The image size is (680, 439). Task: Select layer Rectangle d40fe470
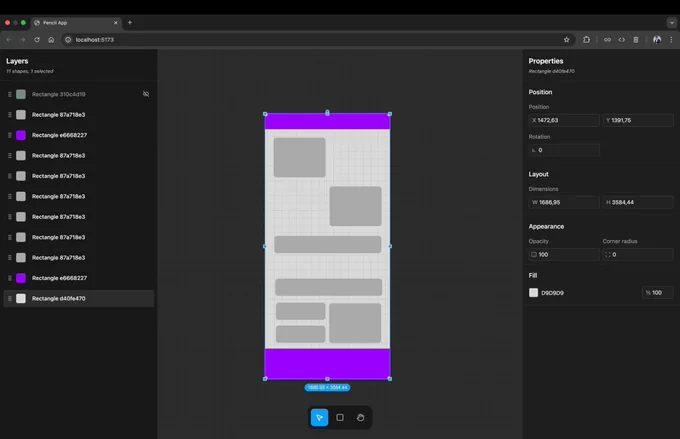(x=78, y=298)
